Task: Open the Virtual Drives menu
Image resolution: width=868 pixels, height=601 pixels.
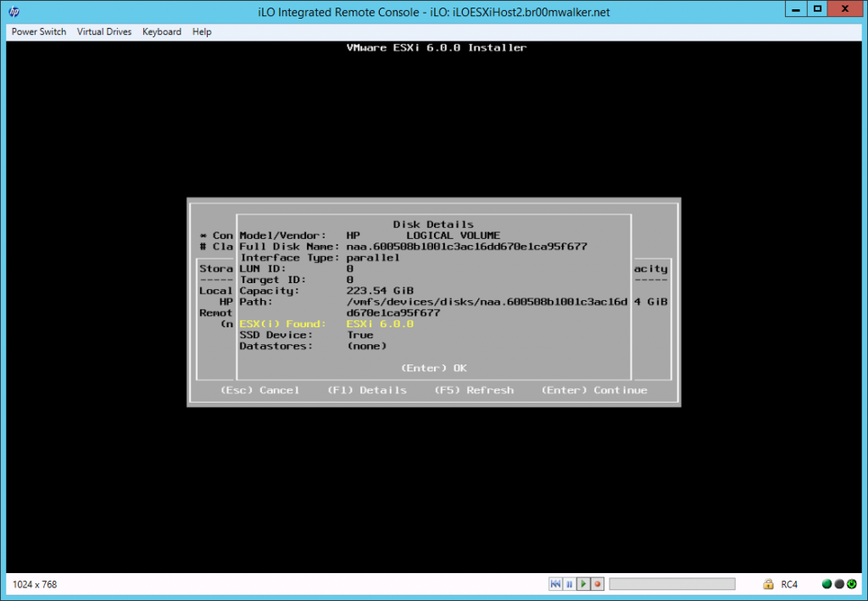Action: [104, 31]
